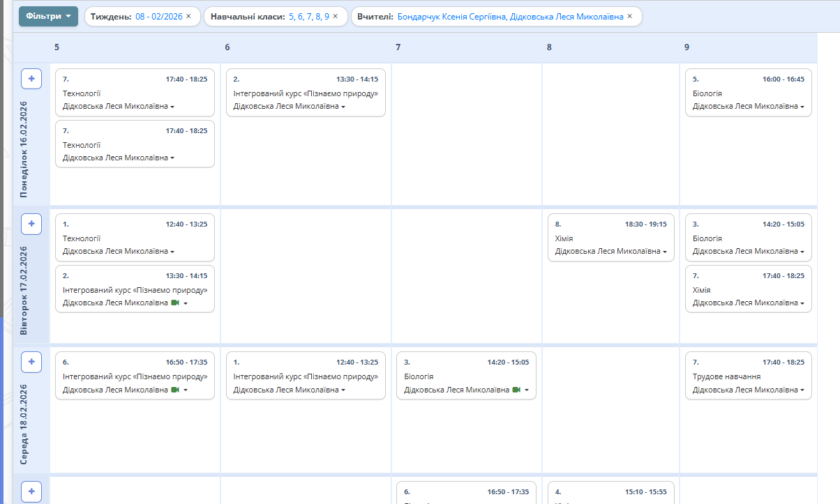840x504 pixels.
Task: Click video camera icon on Tuesday 13:30 lesson
Action: coord(175,303)
